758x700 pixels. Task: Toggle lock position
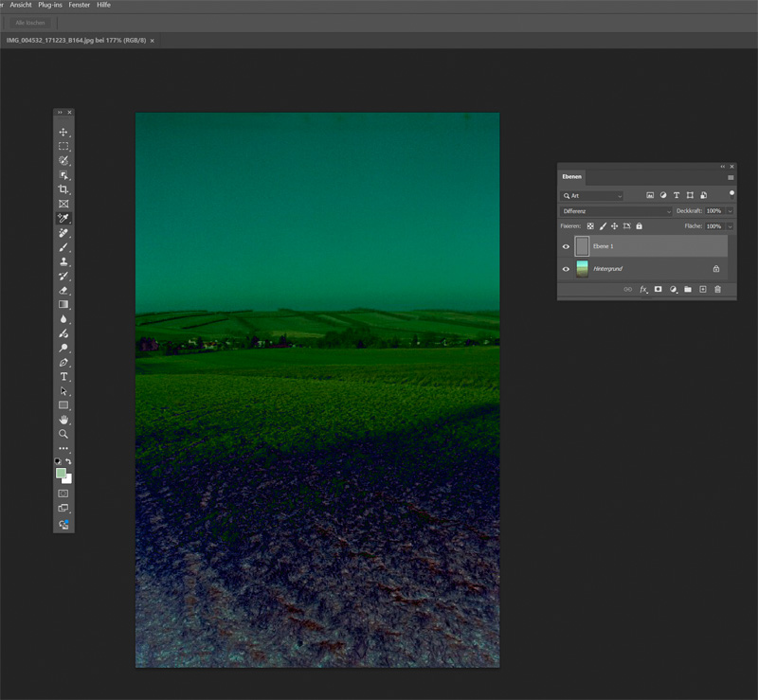coord(614,226)
